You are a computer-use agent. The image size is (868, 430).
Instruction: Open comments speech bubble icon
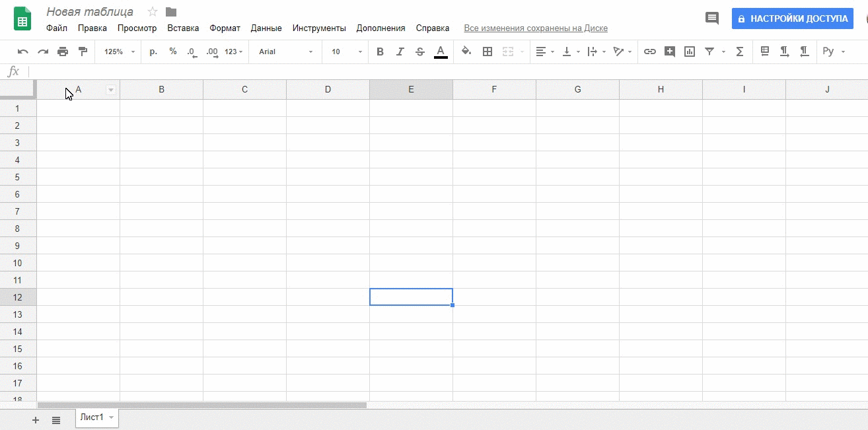click(x=712, y=18)
